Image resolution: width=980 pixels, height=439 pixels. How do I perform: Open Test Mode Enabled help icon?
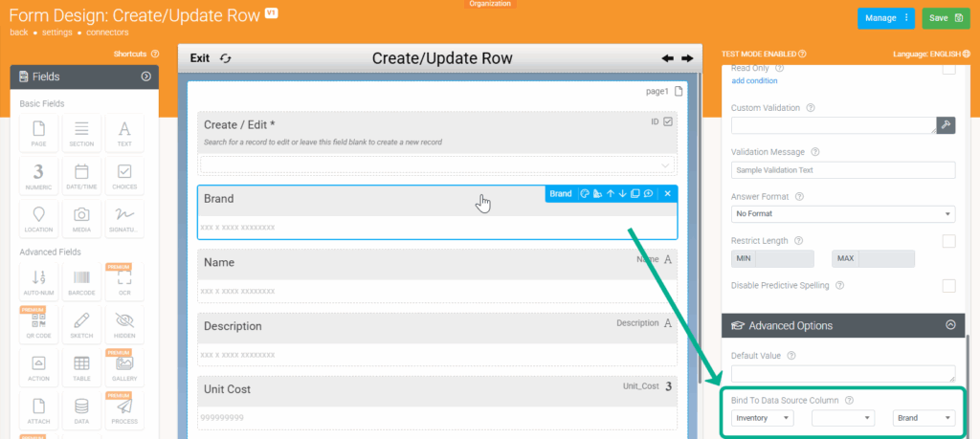(x=802, y=54)
